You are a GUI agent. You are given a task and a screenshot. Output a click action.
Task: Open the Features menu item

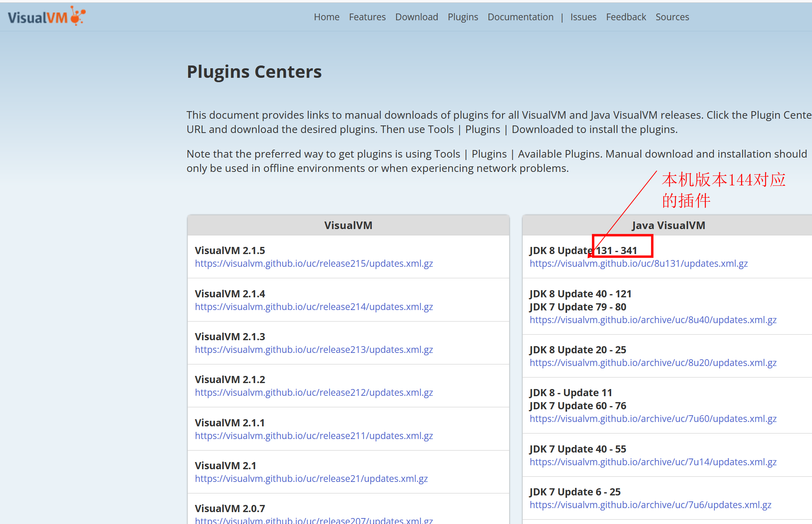(x=367, y=17)
